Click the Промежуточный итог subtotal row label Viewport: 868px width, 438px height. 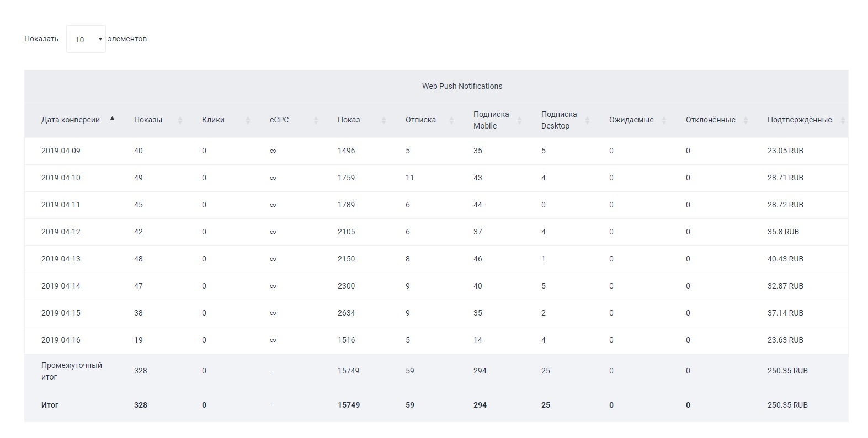point(71,371)
